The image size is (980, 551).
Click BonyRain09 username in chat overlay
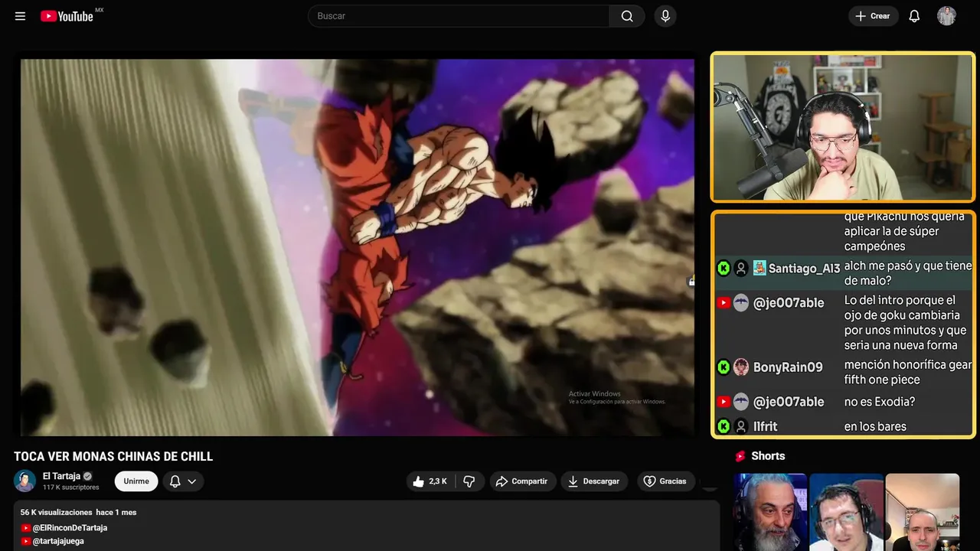tap(788, 367)
